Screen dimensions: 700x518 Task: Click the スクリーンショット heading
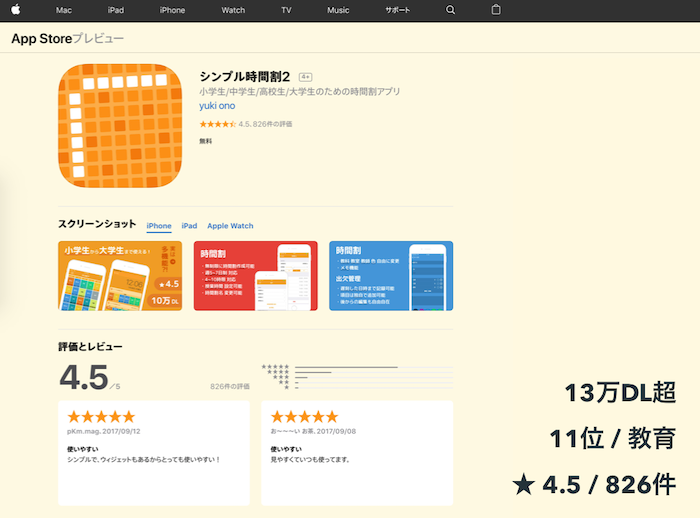pos(97,224)
